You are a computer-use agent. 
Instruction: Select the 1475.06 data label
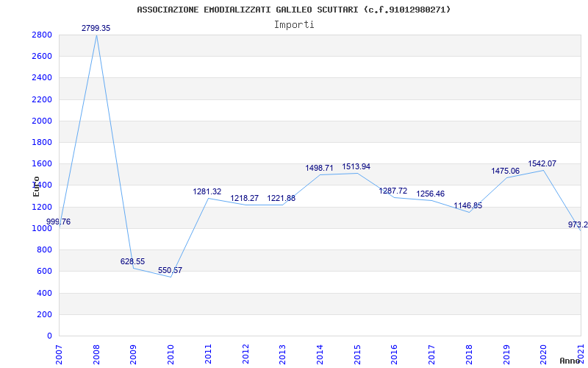coord(505,171)
